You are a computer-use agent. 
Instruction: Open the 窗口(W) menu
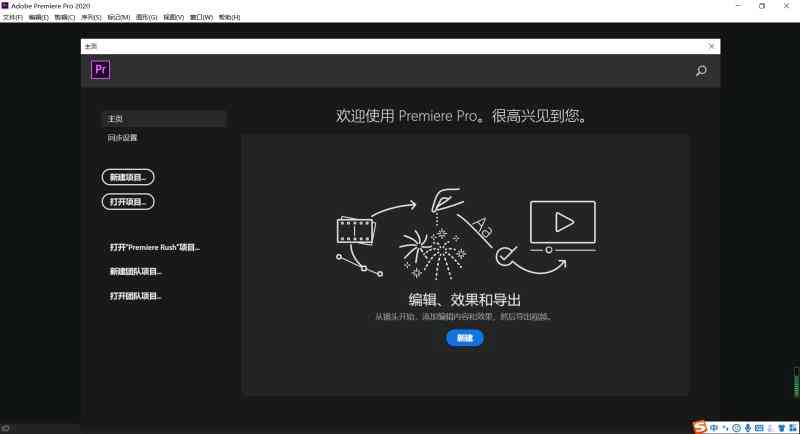(202, 17)
